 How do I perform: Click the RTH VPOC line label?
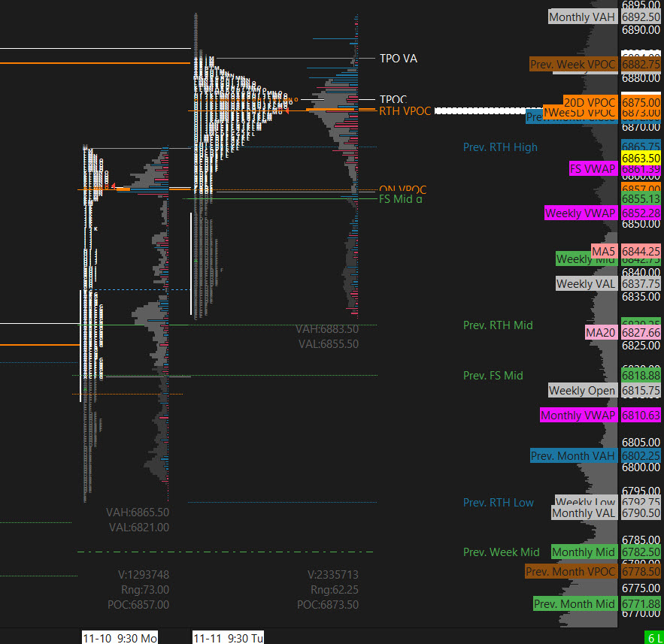coord(405,111)
